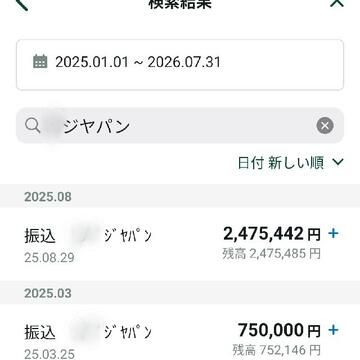Image resolution: width=360 pixels, height=360 pixels.
Task: Tap the plus icon beside 2,475,442 円
Action: [x=333, y=234]
